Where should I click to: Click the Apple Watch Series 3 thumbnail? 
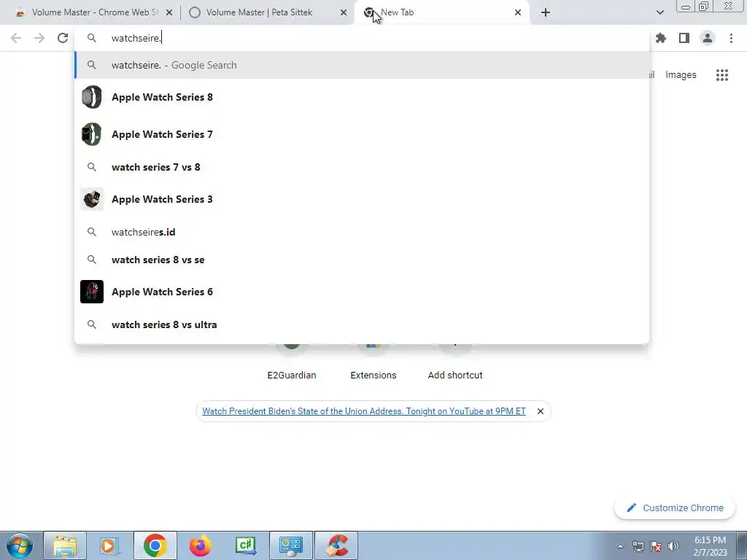[x=92, y=199]
